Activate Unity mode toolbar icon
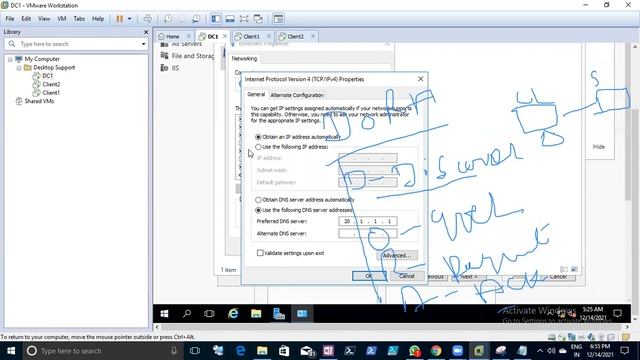The height and width of the screenshot is (360, 640). coord(258,19)
